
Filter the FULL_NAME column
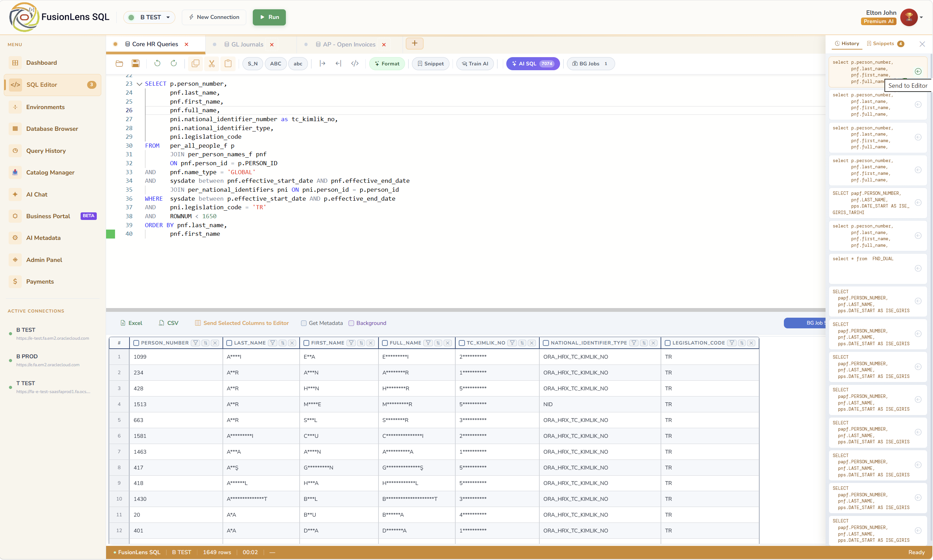coord(428,343)
